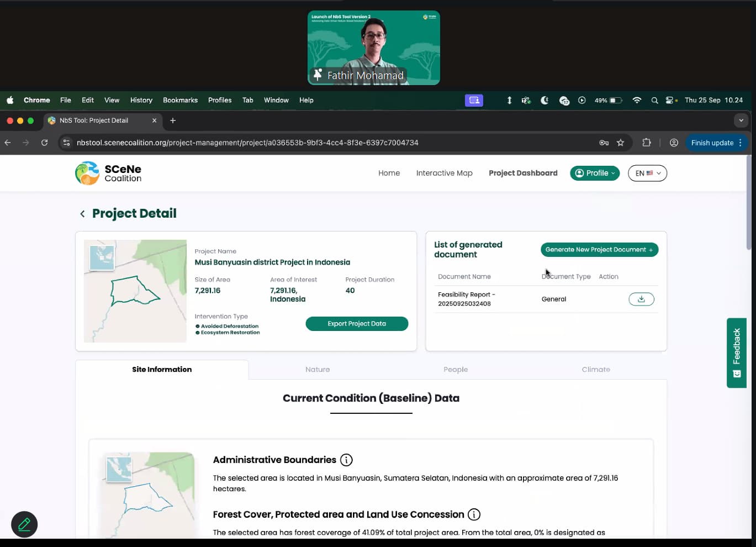This screenshot has height=547, width=756.
Task: Select the Site Information tab
Action: [x=162, y=370]
